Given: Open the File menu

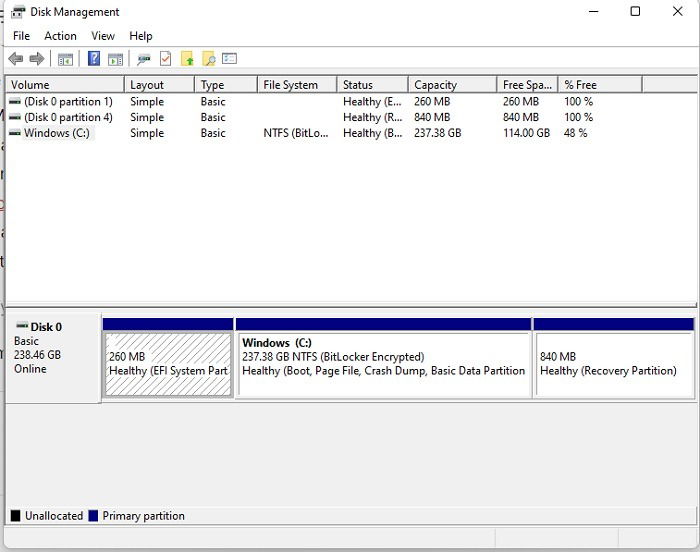Looking at the screenshot, I should click(21, 36).
